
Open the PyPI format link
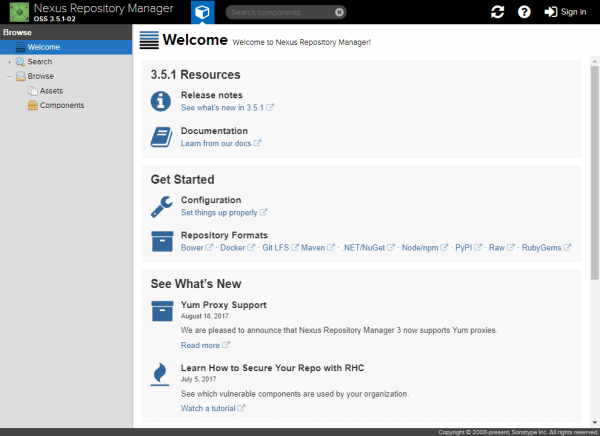click(x=468, y=248)
